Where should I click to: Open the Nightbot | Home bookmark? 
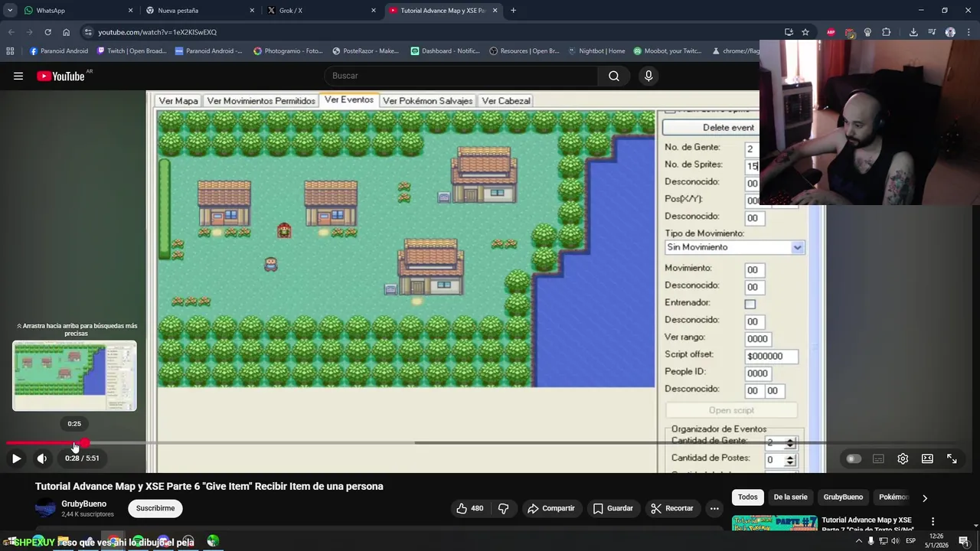click(x=596, y=51)
